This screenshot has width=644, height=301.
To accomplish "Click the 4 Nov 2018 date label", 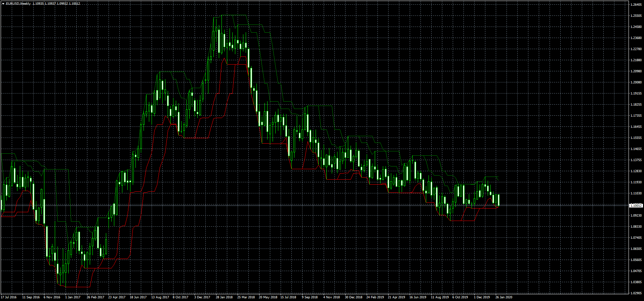I will pyautogui.click(x=331, y=297).
